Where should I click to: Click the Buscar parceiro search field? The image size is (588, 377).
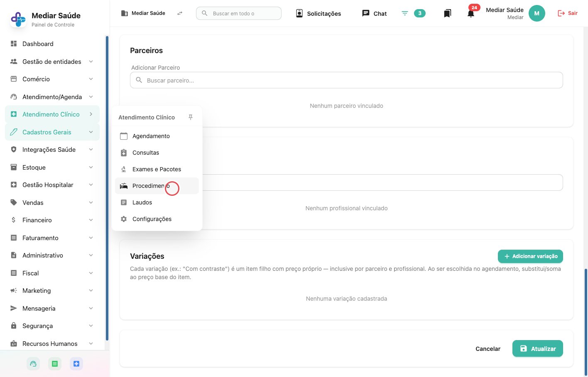(346, 80)
